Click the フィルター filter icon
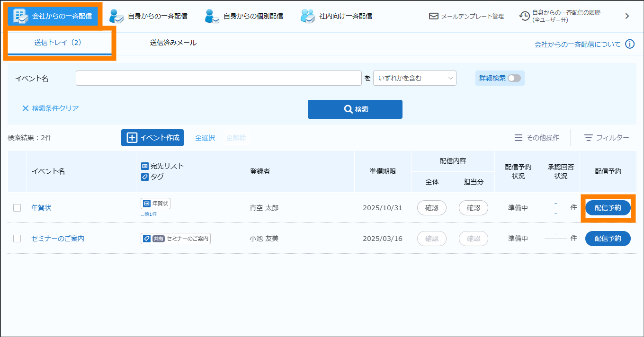The width and height of the screenshot is (644, 337). point(589,138)
